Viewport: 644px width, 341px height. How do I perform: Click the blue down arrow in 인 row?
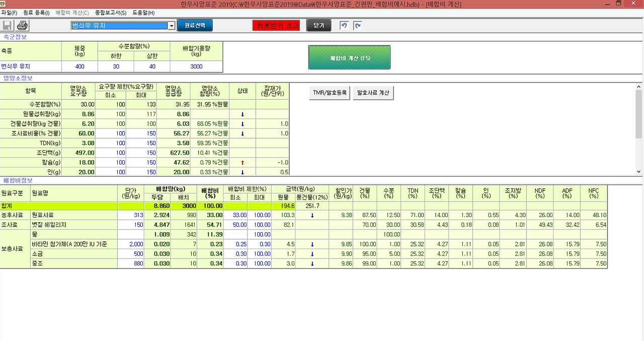coord(242,172)
